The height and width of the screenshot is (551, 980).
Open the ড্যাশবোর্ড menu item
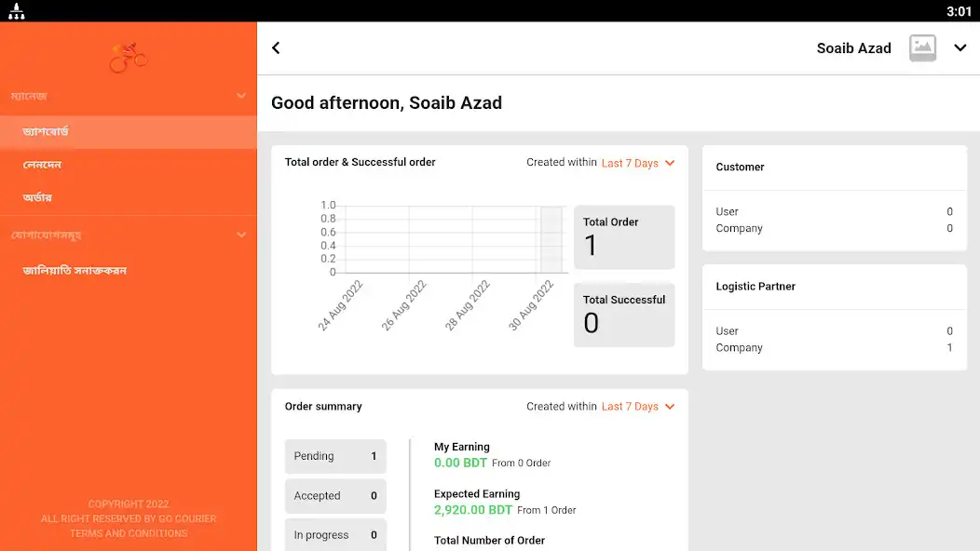129,132
